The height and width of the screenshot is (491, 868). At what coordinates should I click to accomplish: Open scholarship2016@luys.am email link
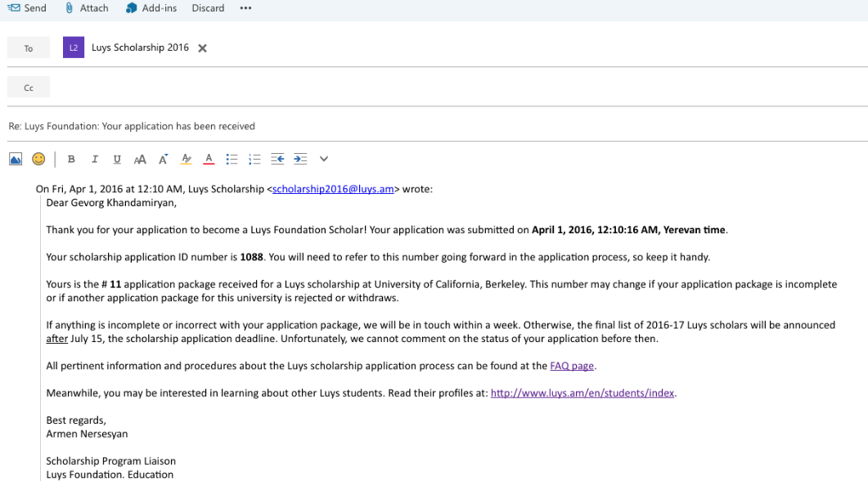click(333, 189)
